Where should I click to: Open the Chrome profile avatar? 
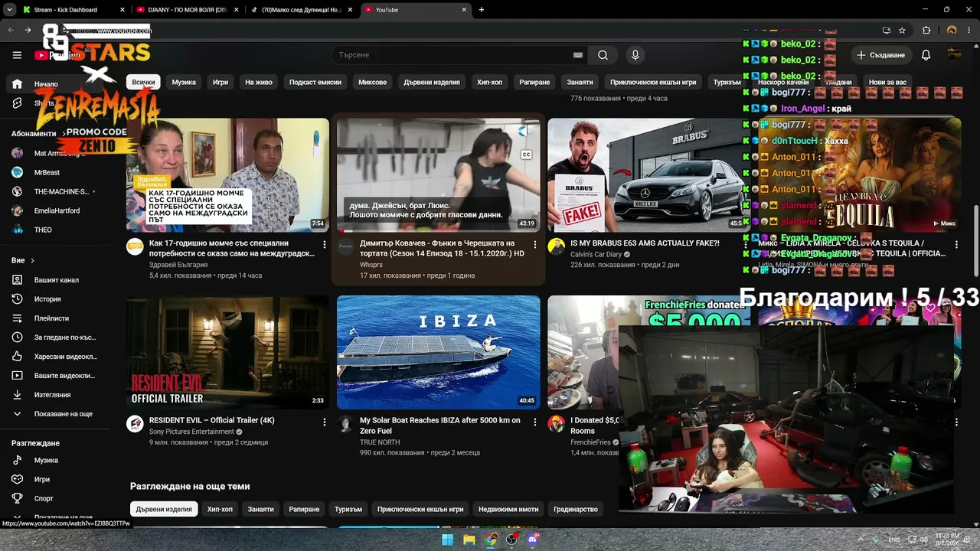tap(952, 31)
